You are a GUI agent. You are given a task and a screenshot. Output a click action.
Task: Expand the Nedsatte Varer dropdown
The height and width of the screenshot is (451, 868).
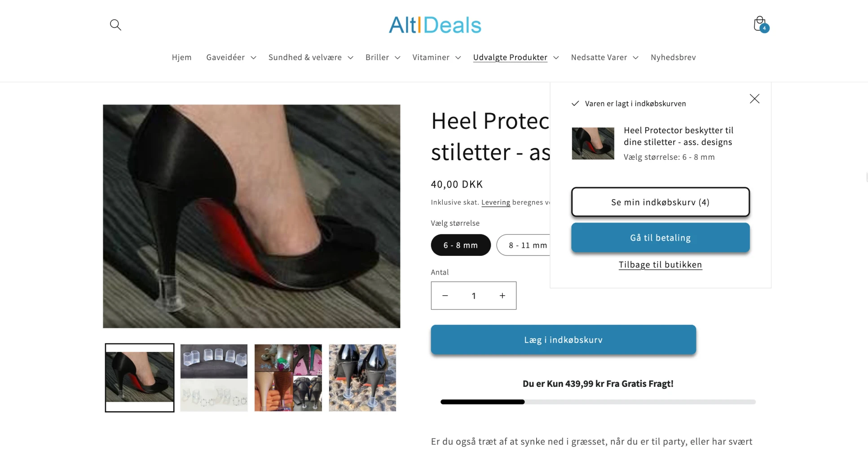pos(604,57)
